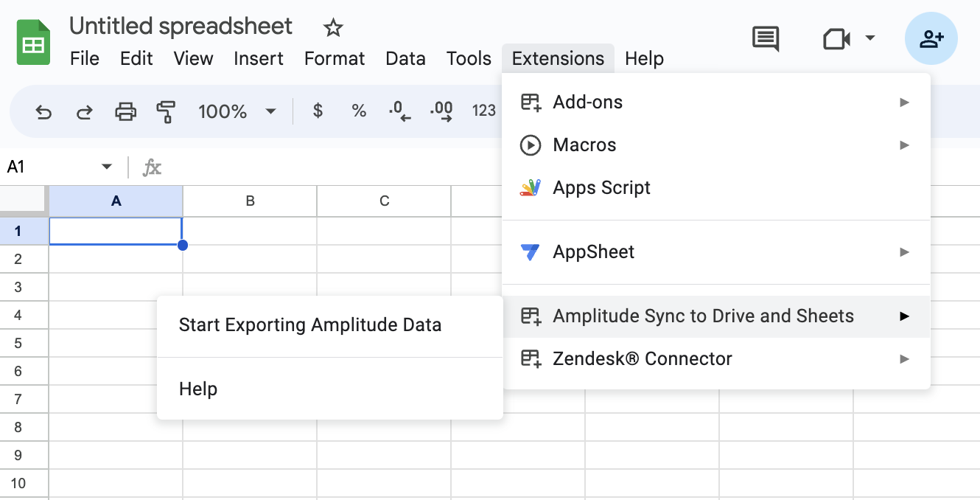Open the comment history icon
Screen dimensions: 980x500
pos(765,38)
